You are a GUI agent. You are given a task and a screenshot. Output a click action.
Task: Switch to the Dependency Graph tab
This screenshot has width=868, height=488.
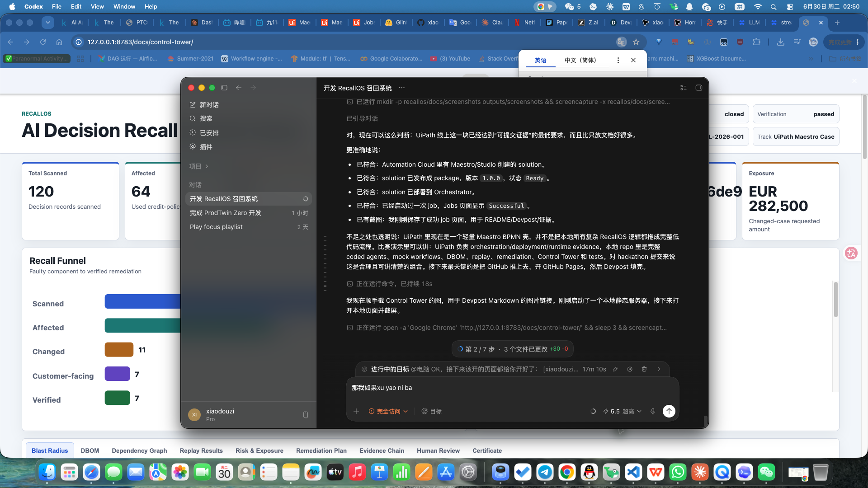pyautogui.click(x=139, y=450)
